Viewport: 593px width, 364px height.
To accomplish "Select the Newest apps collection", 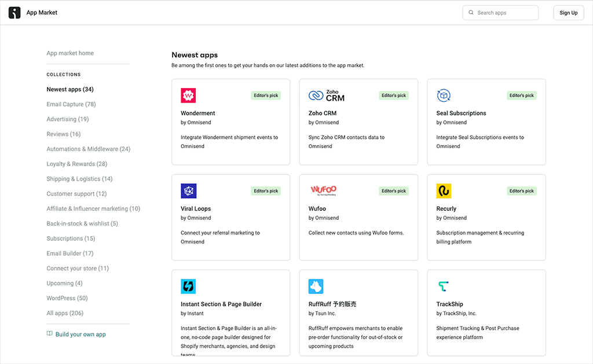I will click(70, 89).
